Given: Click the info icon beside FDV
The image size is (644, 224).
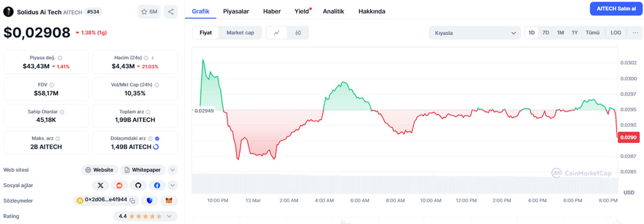Looking at the screenshot, I should pyautogui.click(x=53, y=84).
